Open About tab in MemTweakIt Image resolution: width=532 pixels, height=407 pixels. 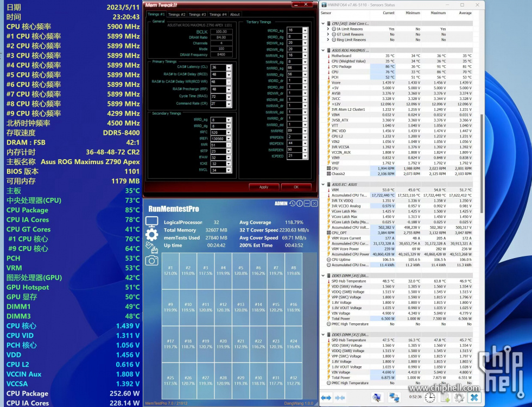pyautogui.click(x=235, y=15)
